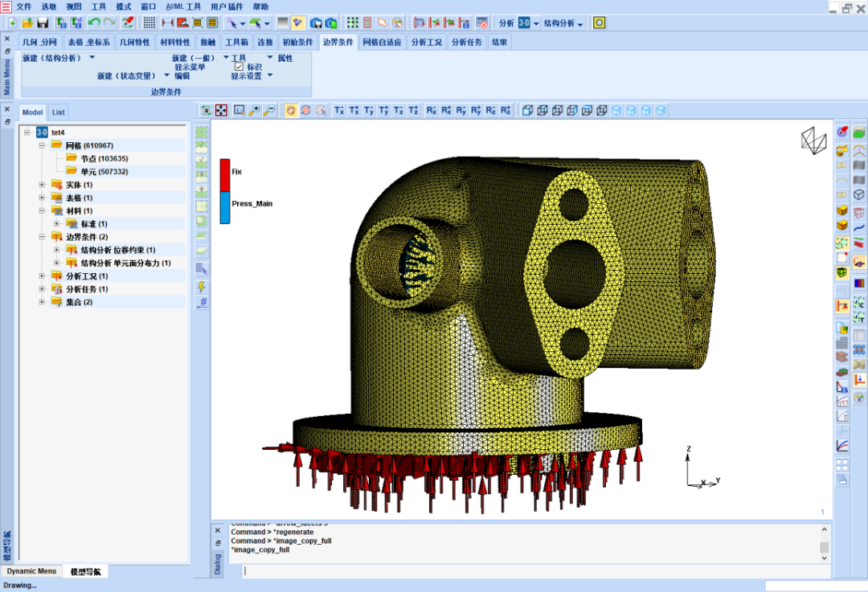The width and height of the screenshot is (868, 592).
Task: Click the zoom in magnifier icon
Action: 254,110
